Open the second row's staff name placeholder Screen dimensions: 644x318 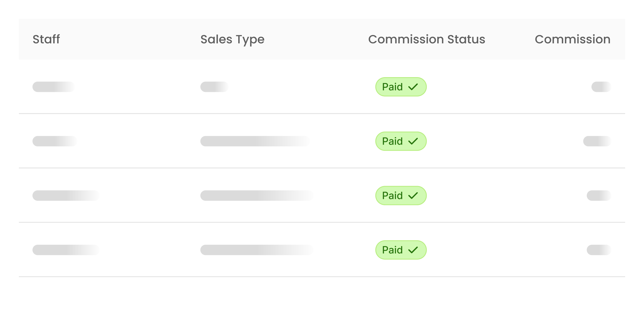[55, 141]
